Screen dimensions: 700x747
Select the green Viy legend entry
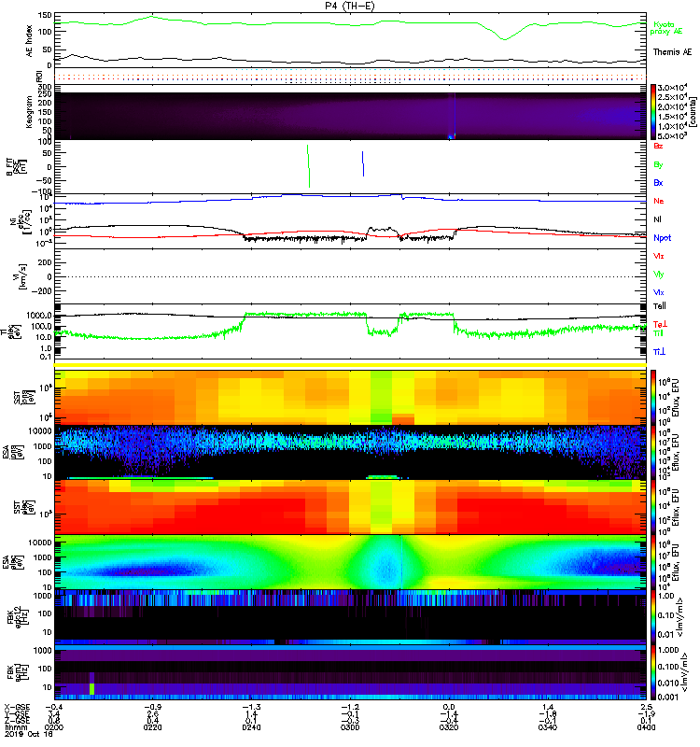659,275
